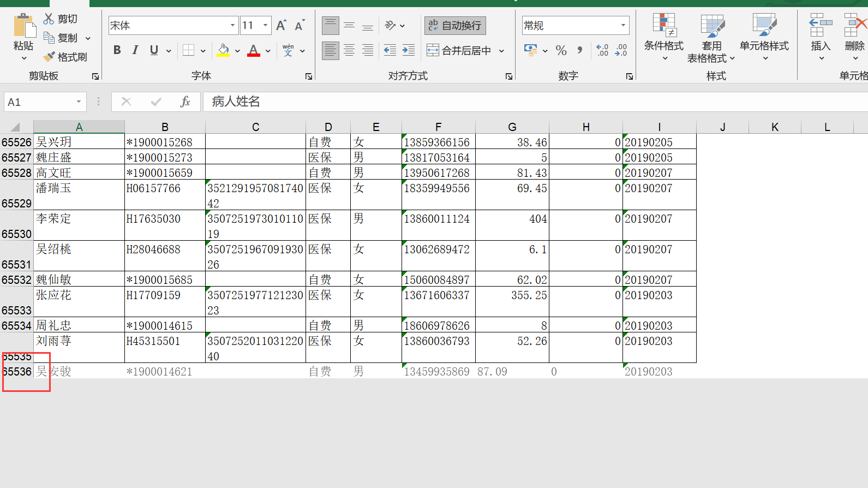
Task: Activate the Format Painter (格式刷)
Action: pyautogui.click(x=65, y=57)
